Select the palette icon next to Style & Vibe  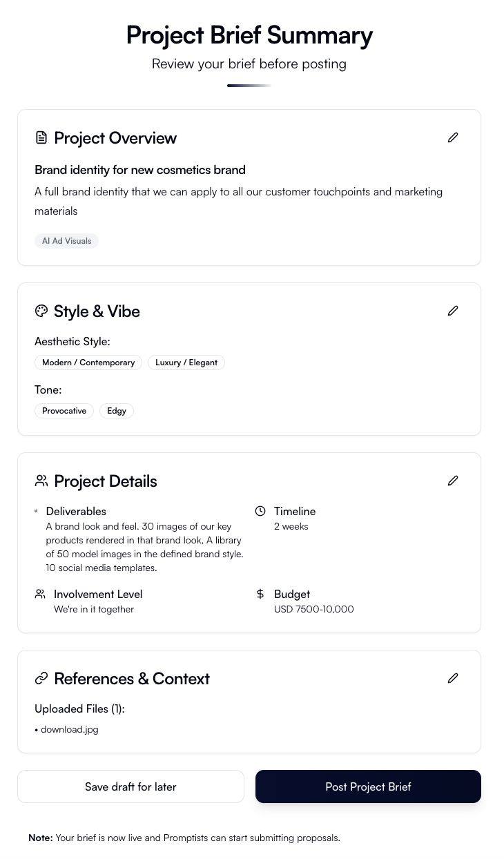tap(41, 311)
